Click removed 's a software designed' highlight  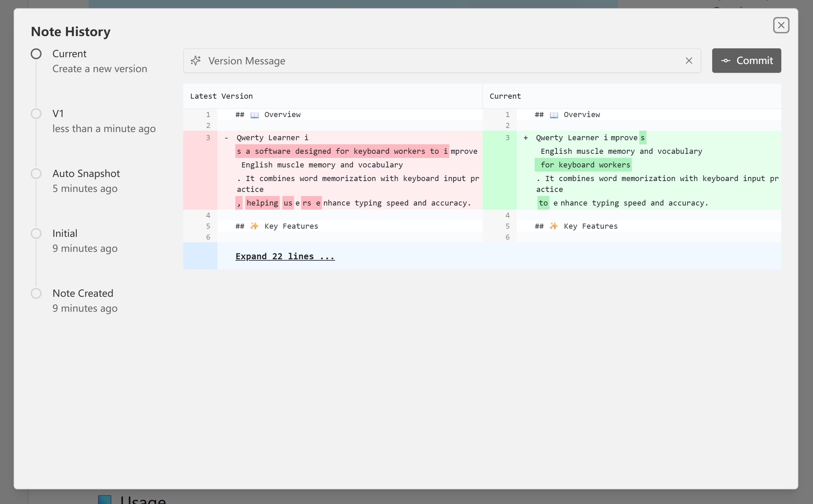click(342, 151)
